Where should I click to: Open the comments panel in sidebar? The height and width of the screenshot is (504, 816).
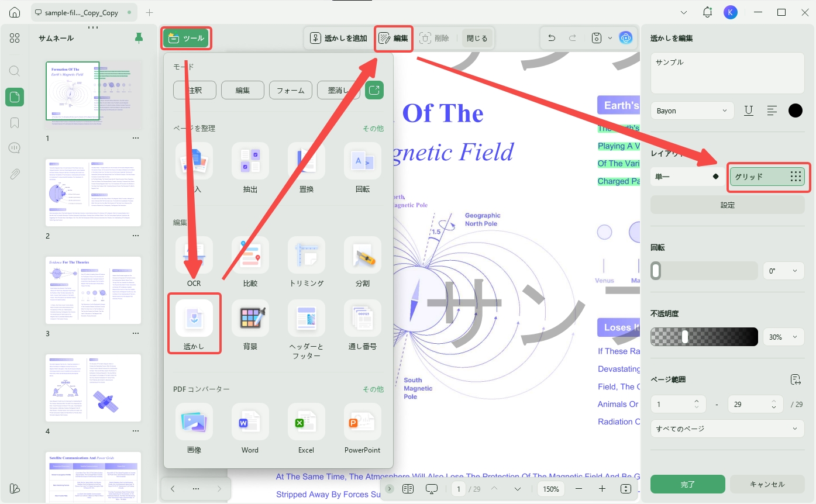[x=15, y=148]
